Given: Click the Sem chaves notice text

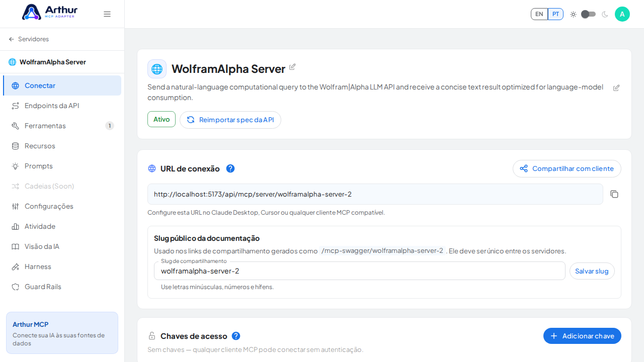Looking at the screenshot, I should (255, 349).
